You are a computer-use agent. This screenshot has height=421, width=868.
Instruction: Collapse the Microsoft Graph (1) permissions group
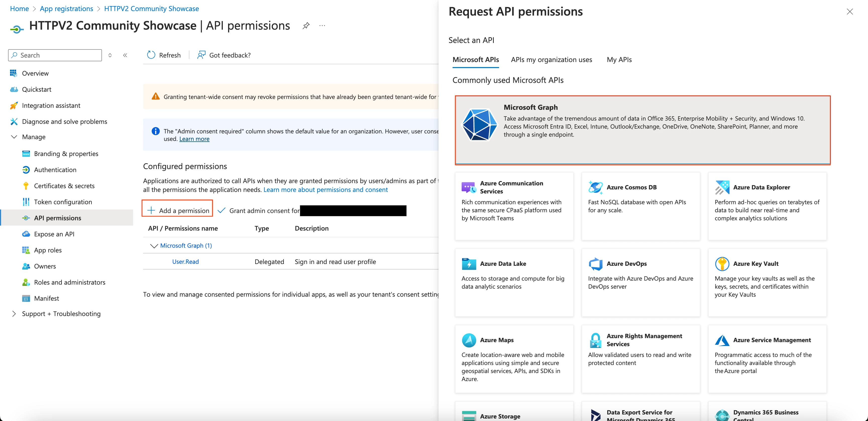click(154, 246)
